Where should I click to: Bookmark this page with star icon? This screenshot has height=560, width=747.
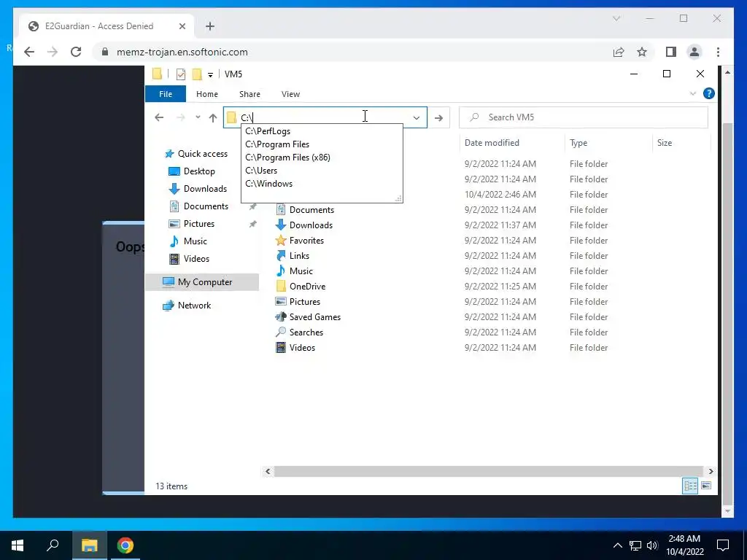[642, 52]
